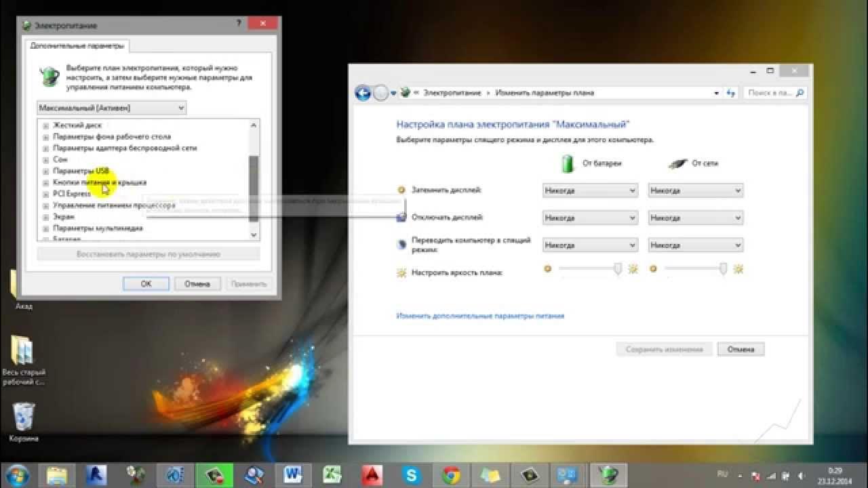Open Отключать дисплей battery dropdown
The height and width of the screenshot is (488, 868).
tap(591, 218)
